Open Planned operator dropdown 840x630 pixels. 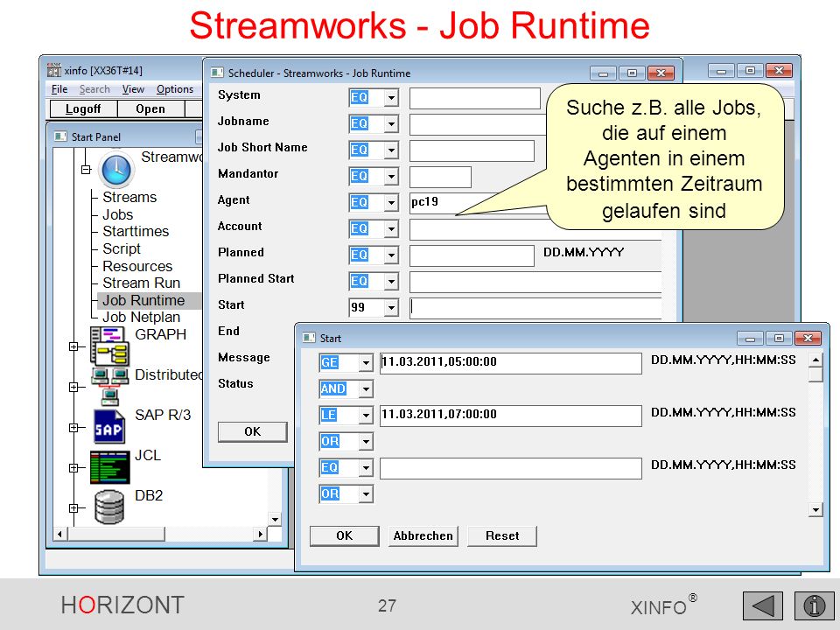pyautogui.click(x=391, y=255)
